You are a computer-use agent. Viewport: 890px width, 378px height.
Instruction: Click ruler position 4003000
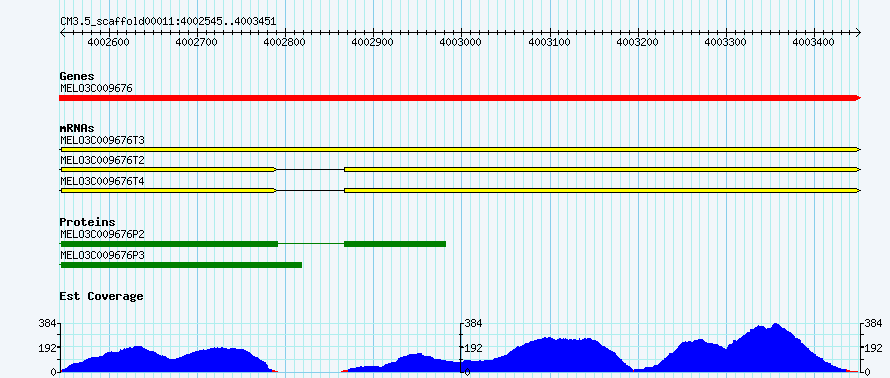pyautogui.click(x=461, y=43)
